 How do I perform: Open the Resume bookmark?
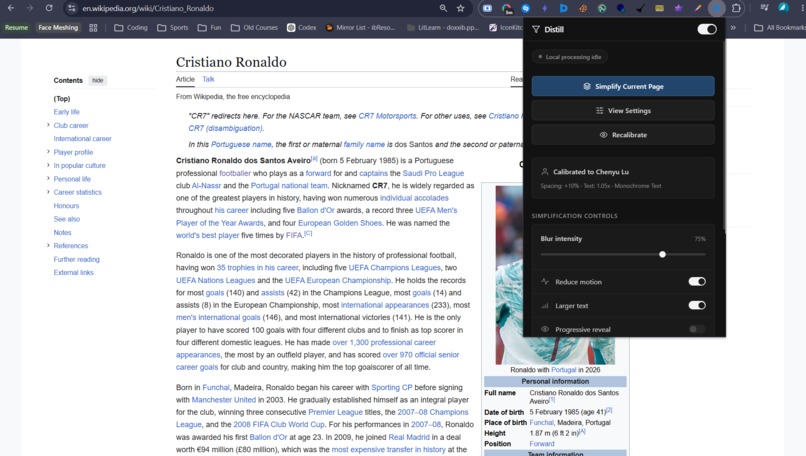pos(16,28)
